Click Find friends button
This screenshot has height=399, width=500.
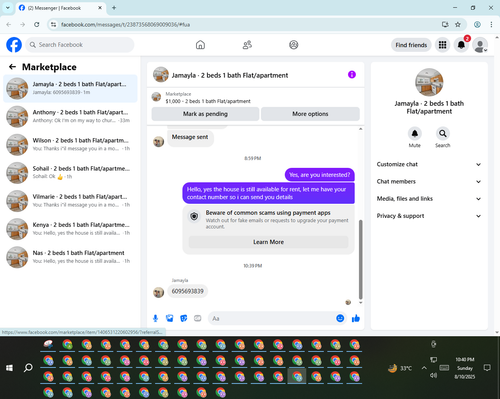click(x=411, y=45)
